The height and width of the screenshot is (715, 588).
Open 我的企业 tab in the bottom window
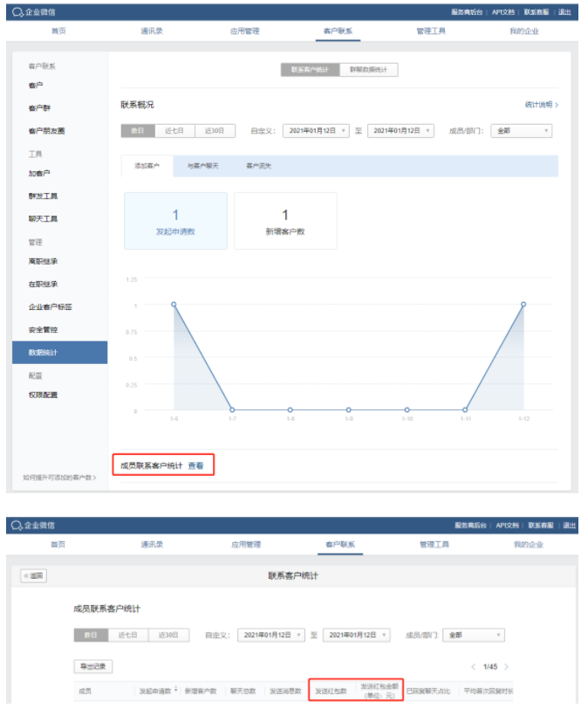click(x=529, y=545)
